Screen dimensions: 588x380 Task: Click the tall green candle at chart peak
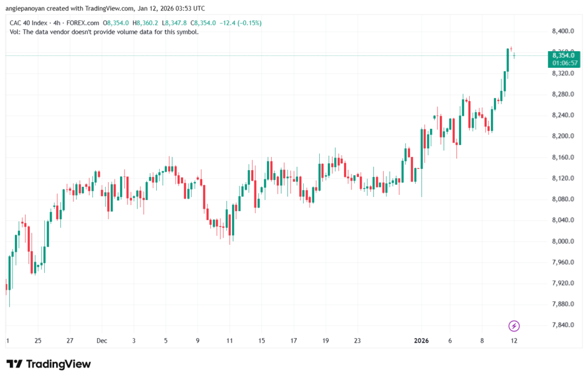tap(508, 60)
